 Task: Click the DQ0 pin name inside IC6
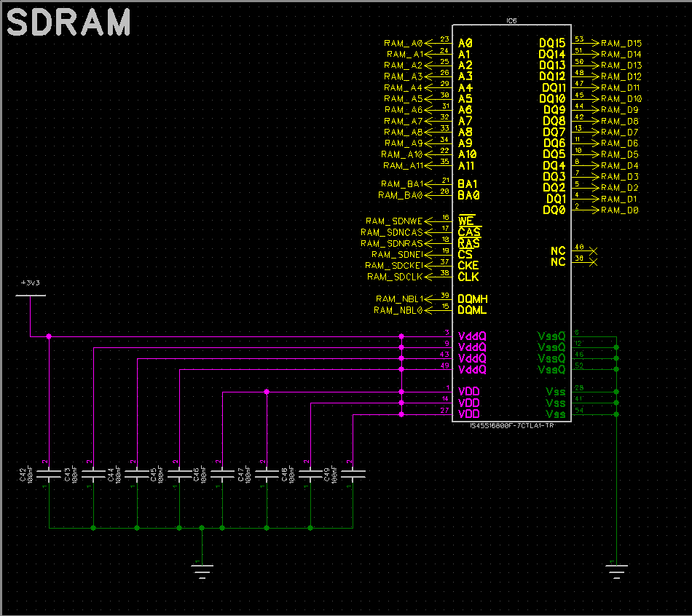coord(554,210)
